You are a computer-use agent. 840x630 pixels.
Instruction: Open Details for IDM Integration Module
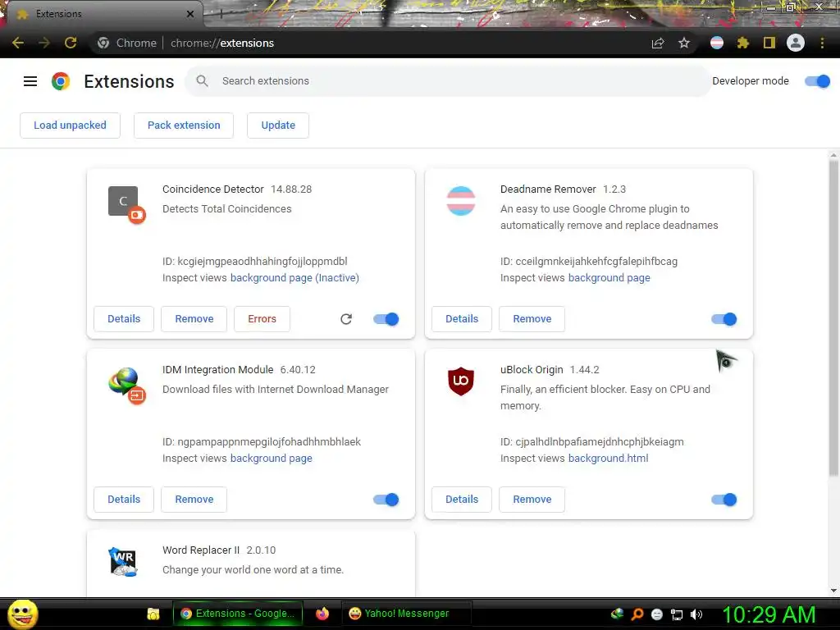click(124, 500)
